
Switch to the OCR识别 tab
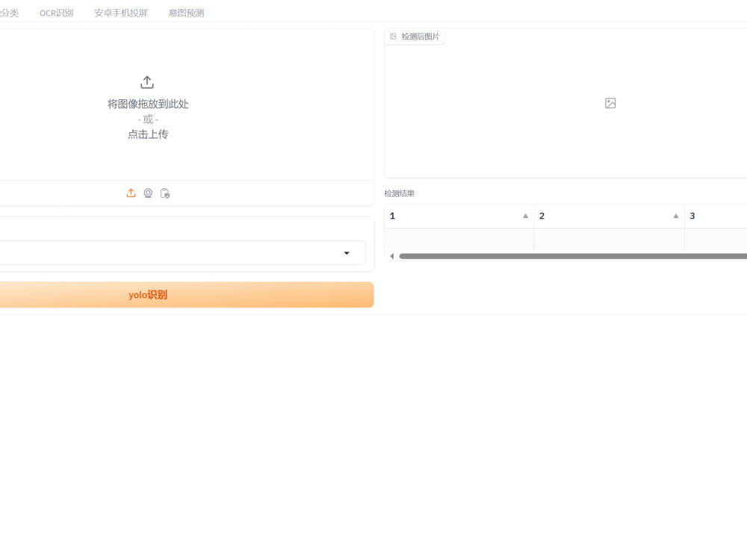click(x=56, y=13)
